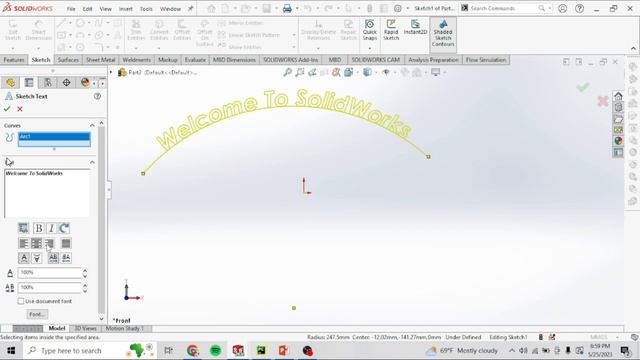640x360 pixels.
Task: Collapse the Curves section
Action: point(92,125)
